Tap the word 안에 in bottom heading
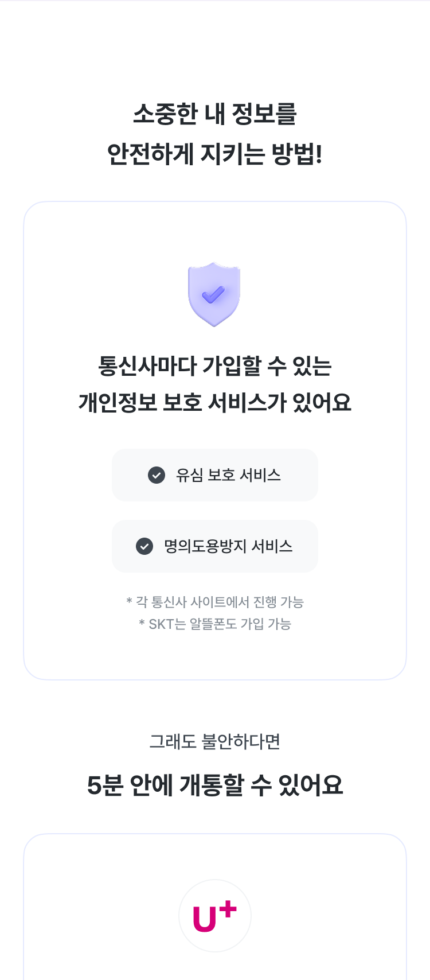This screenshot has width=430, height=980. pos(151,785)
